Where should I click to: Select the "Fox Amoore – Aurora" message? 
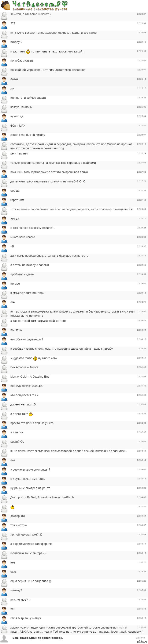[24, 368]
